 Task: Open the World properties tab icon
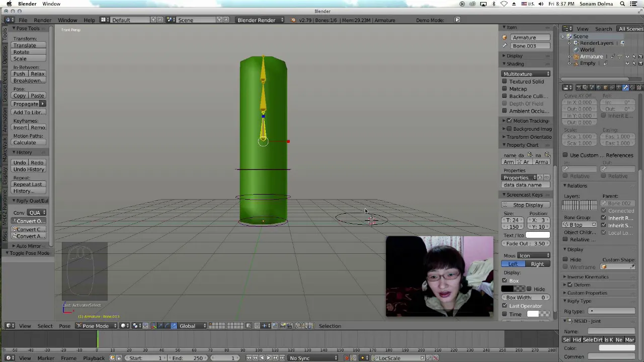pyautogui.click(x=599, y=87)
